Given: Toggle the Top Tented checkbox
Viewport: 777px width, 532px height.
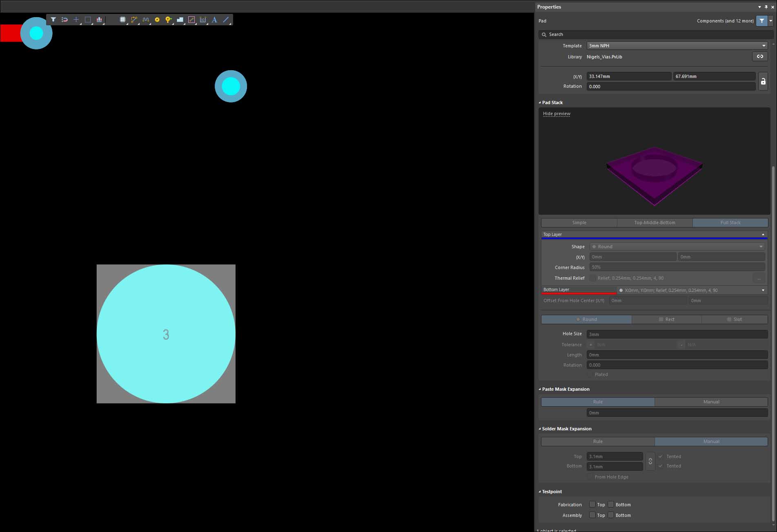Looking at the screenshot, I should coord(661,456).
